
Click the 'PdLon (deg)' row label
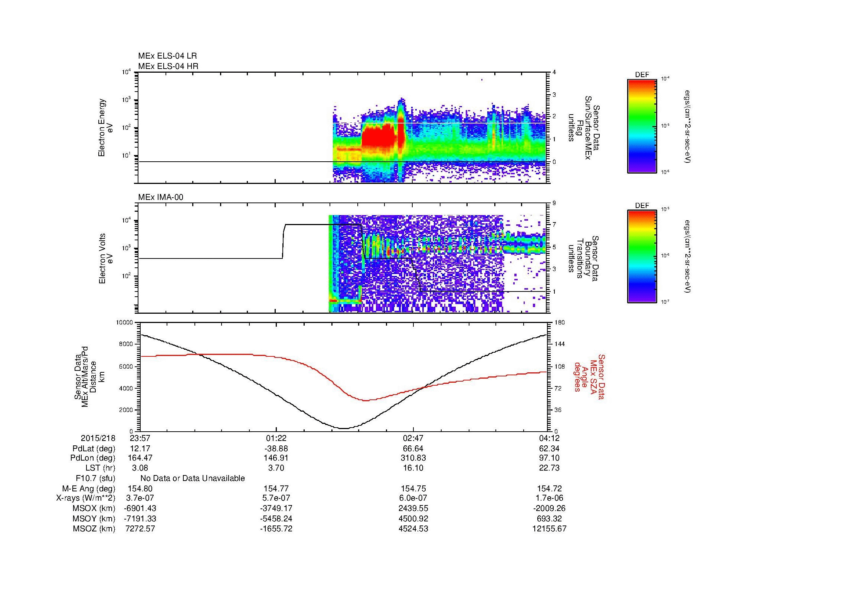93,458
